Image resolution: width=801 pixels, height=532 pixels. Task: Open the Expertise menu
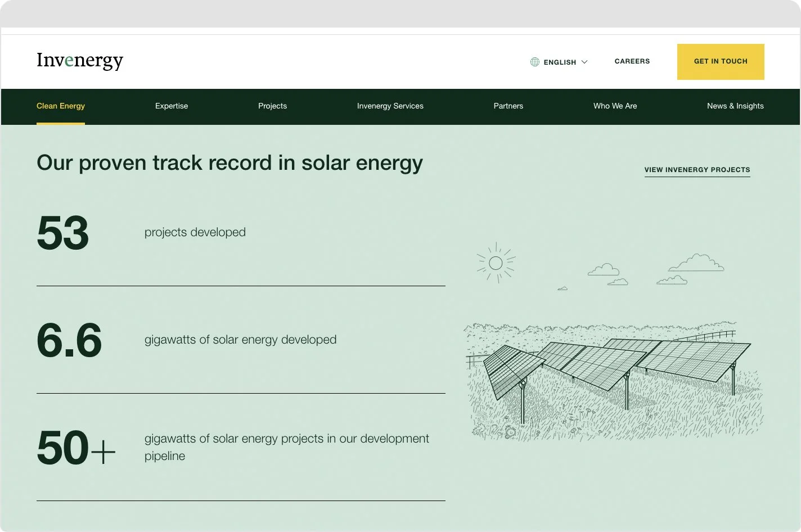click(x=172, y=106)
